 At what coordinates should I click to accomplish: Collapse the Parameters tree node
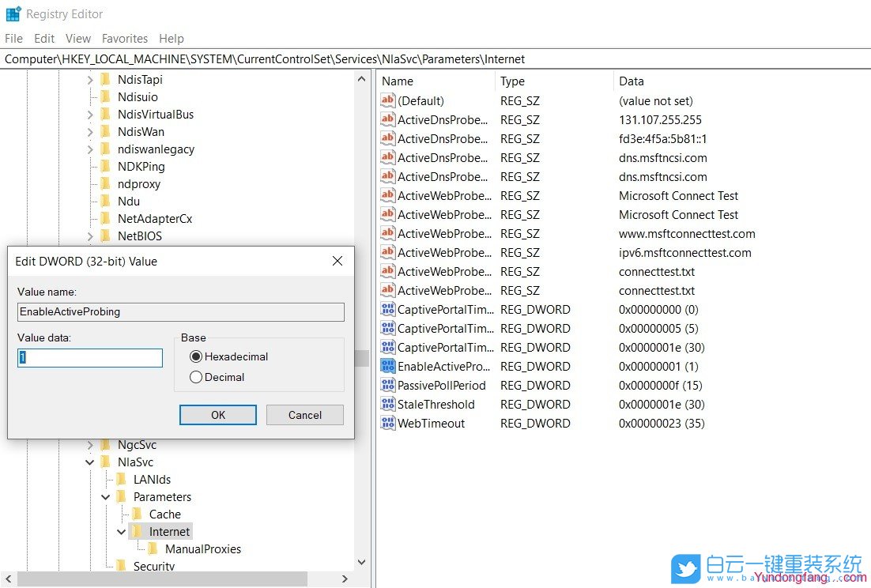(x=106, y=497)
